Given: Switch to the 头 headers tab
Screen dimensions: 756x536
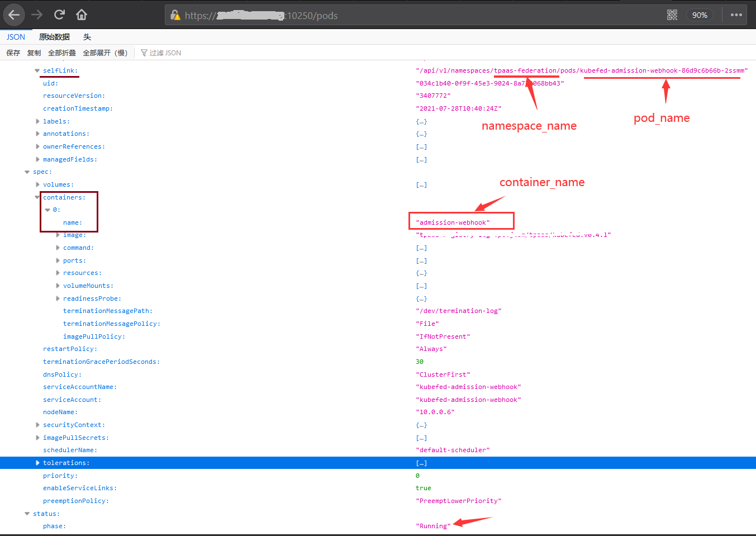Looking at the screenshot, I should 87,37.
